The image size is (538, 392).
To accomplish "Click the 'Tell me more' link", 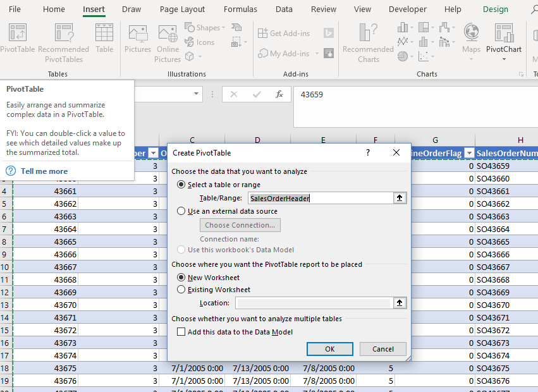I will (x=44, y=171).
